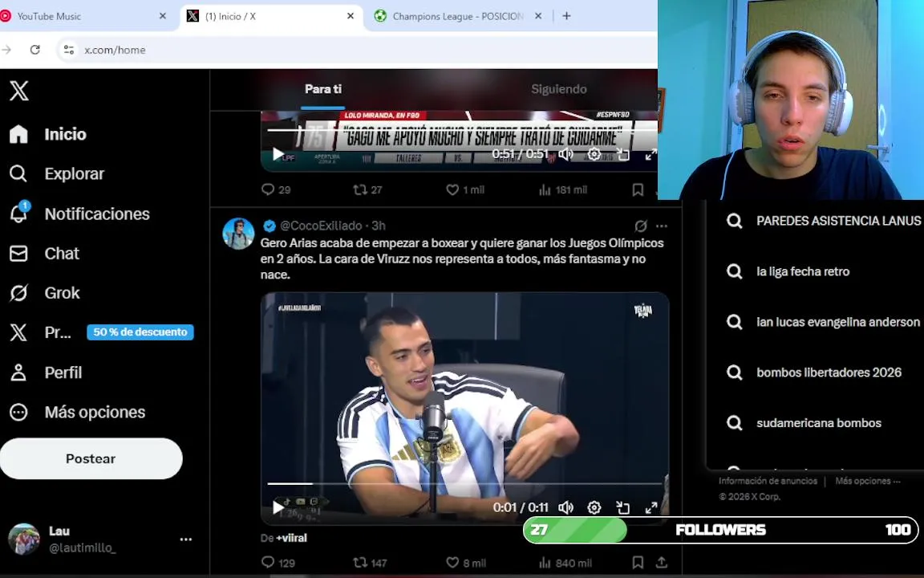This screenshot has height=578, width=924.
Task: Switch to Para ti tab
Action: (323, 89)
